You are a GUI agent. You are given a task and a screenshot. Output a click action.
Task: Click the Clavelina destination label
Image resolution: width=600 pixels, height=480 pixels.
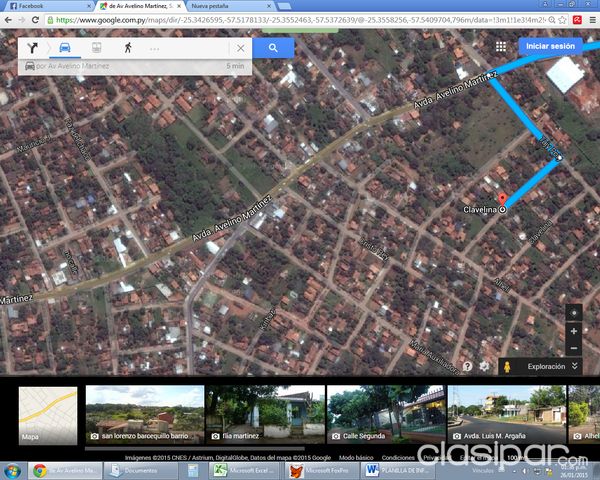tap(480, 210)
